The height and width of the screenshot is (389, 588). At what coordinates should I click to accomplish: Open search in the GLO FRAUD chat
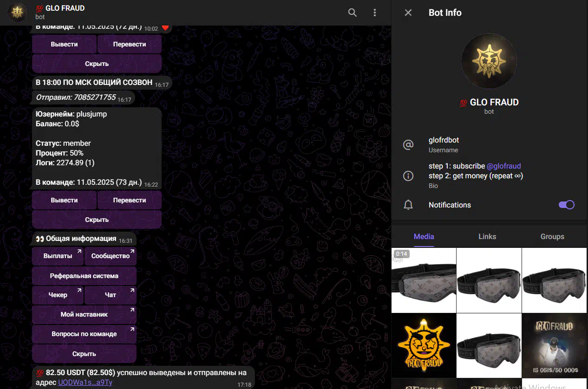click(x=353, y=13)
